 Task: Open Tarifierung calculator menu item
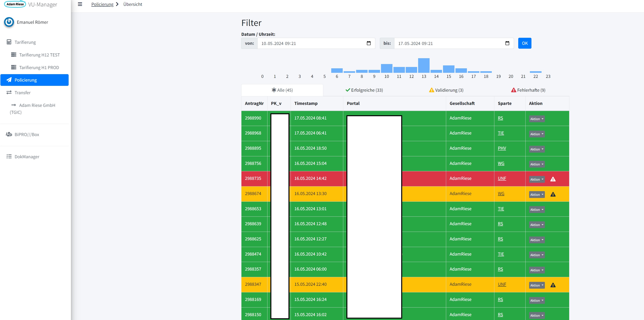25,42
